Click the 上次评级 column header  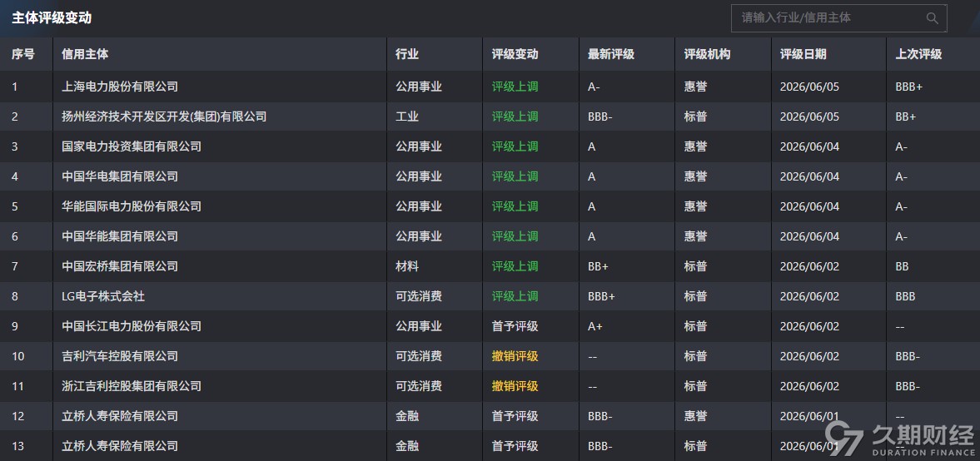click(918, 54)
